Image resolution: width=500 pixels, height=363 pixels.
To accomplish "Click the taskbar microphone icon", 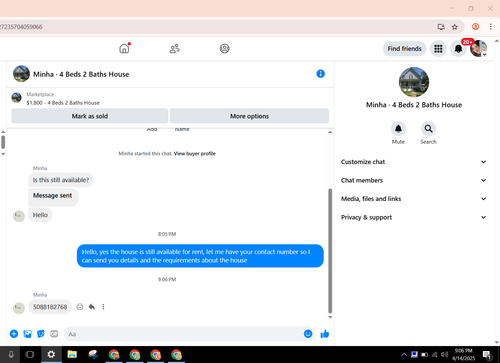I will point(11,354).
